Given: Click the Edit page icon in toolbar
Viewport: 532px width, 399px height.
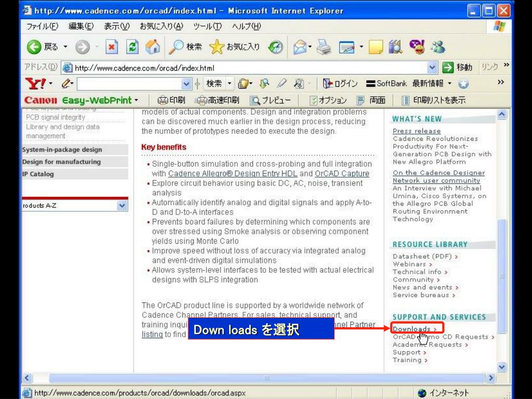Looking at the screenshot, I should [347, 47].
